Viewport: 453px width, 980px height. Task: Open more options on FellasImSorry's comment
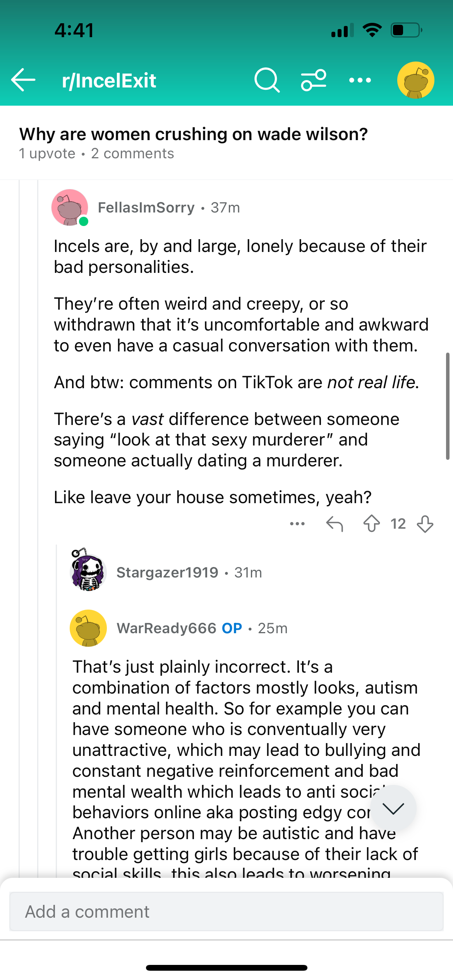297,524
